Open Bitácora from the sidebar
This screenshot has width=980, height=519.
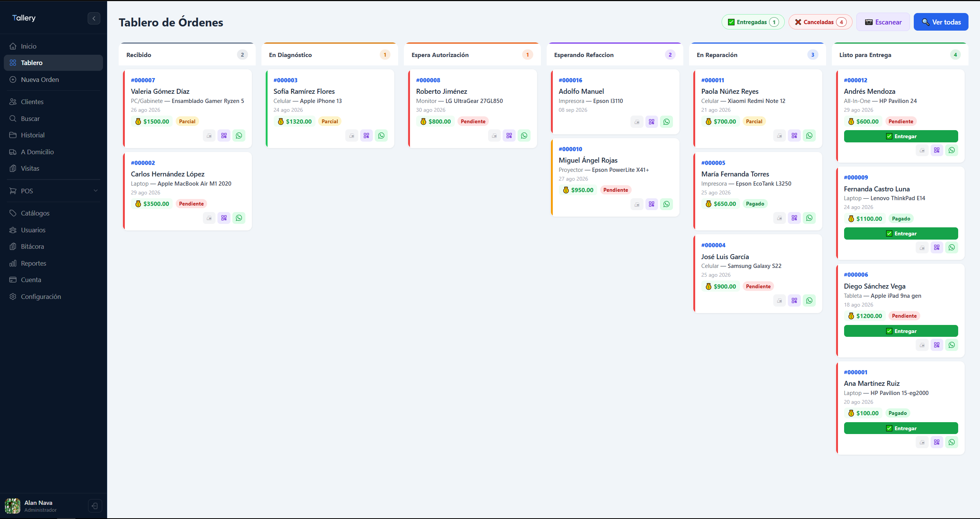pyautogui.click(x=53, y=246)
